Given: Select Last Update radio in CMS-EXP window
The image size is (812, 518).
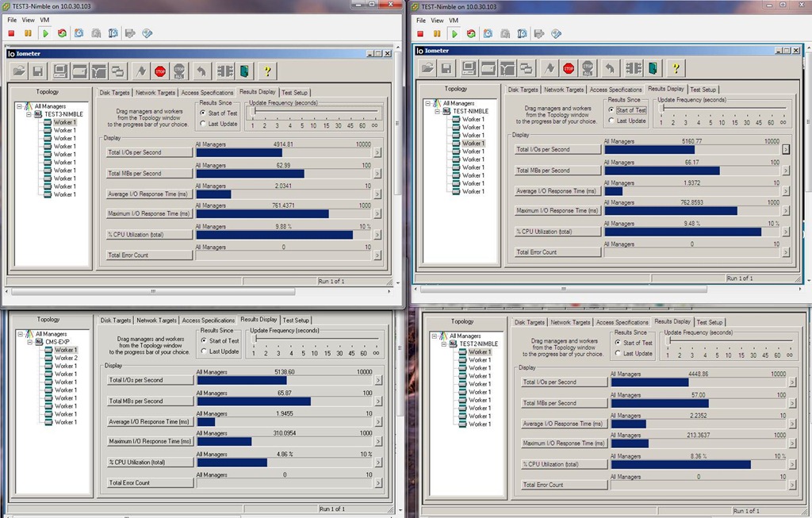Looking at the screenshot, I should [x=204, y=351].
